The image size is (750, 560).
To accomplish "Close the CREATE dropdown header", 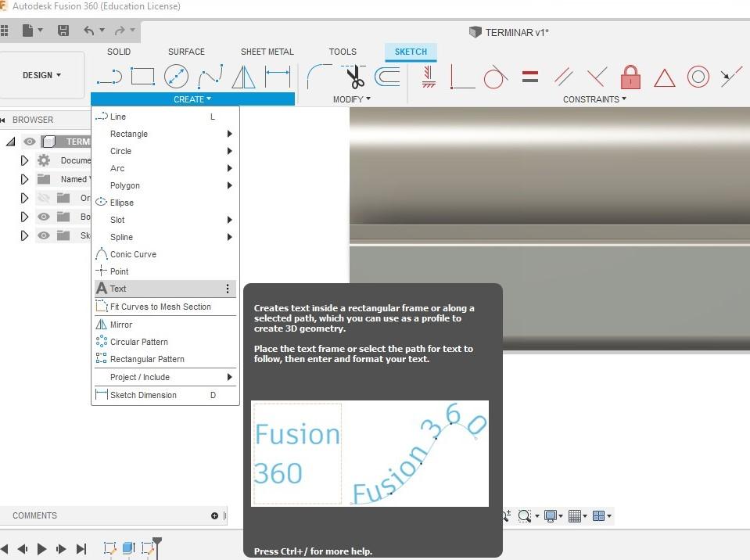I will click(192, 99).
